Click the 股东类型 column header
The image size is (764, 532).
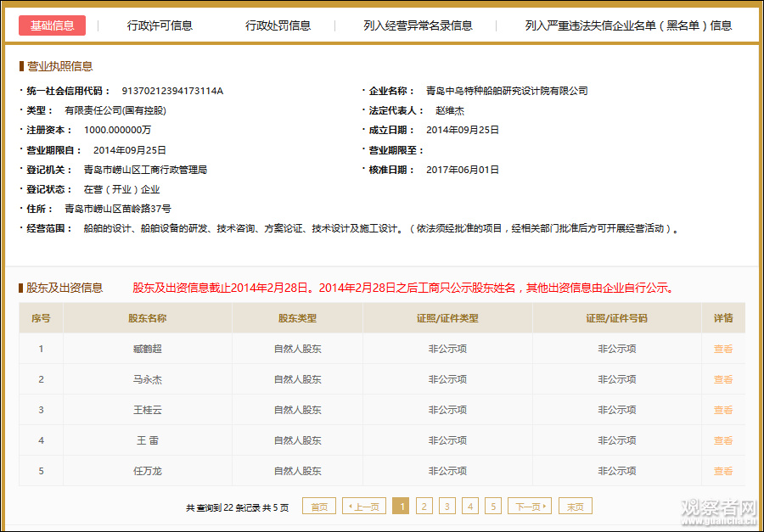click(297, 318)
